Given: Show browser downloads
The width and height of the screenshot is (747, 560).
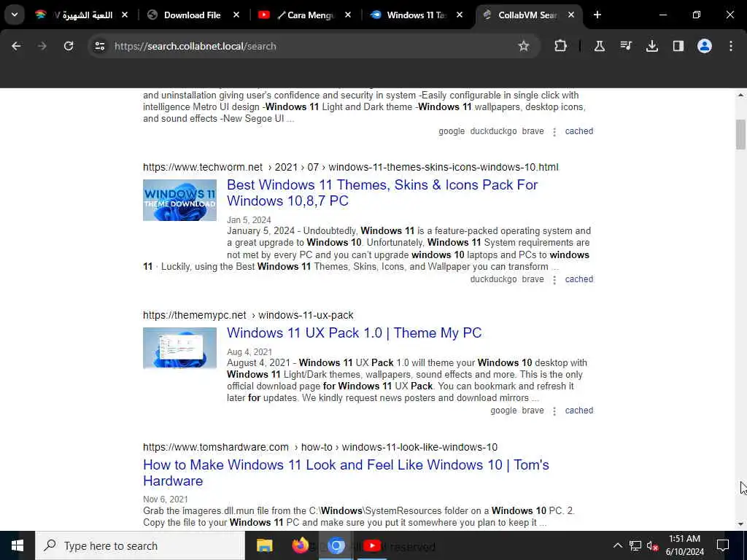Looking at the screenshot, I should 651,46.
